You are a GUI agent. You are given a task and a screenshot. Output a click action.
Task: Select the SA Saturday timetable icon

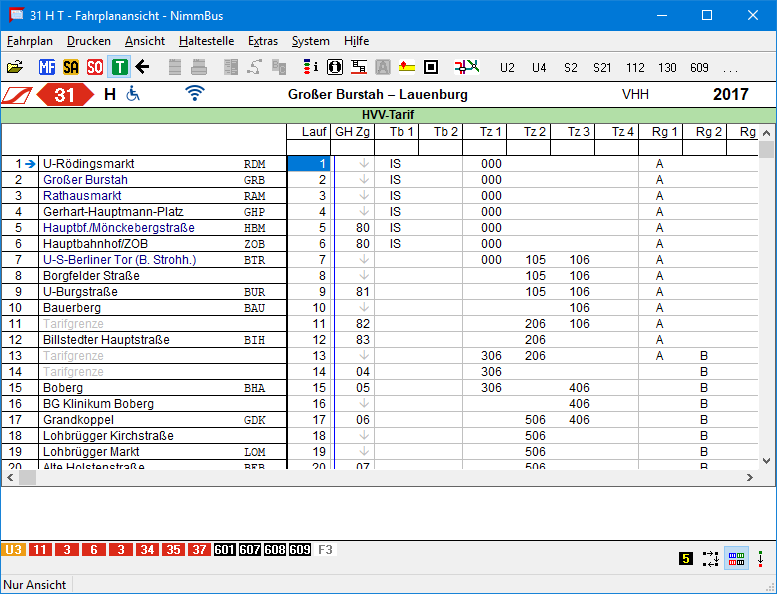71,67
